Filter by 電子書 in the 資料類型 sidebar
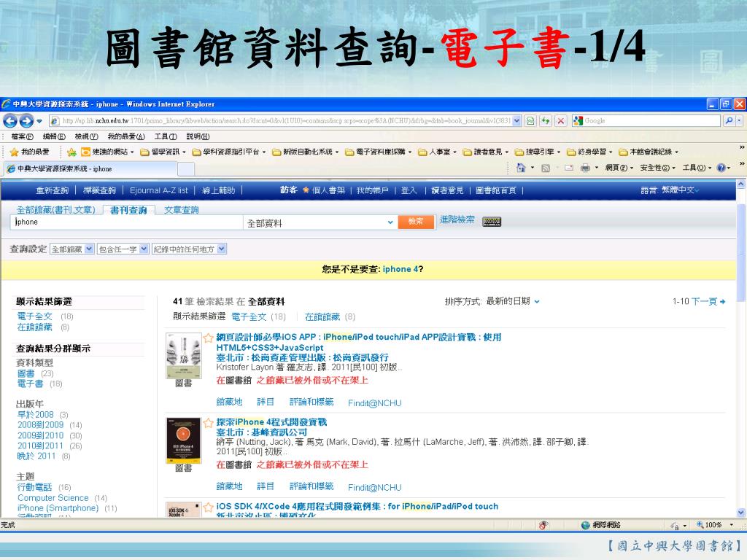The width and height of the screenshot is (747, 560). [x=30, y=384]
